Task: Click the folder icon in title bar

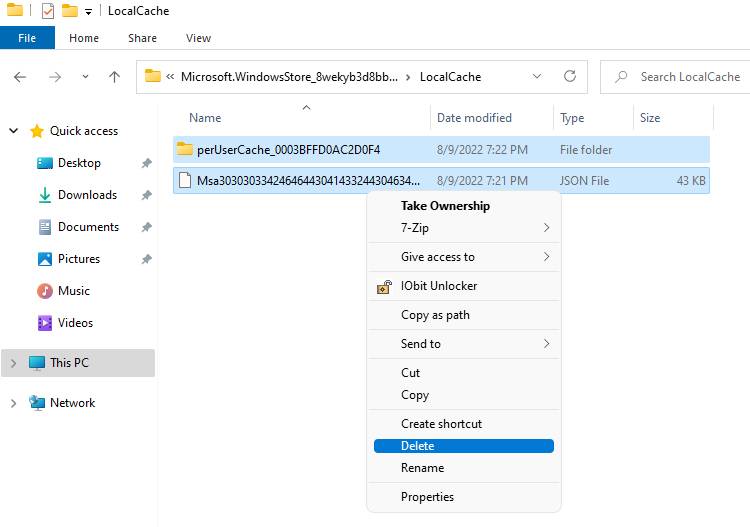Action: (x=14, y=10)
